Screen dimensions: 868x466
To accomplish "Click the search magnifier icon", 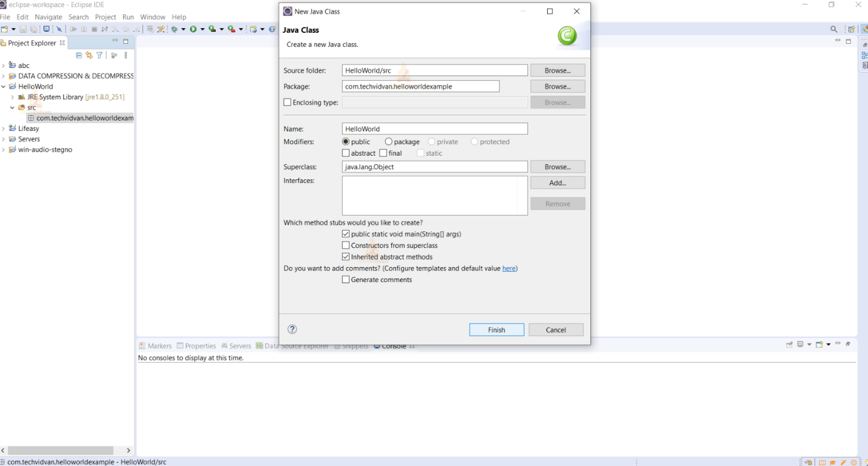I will point(833,29).
